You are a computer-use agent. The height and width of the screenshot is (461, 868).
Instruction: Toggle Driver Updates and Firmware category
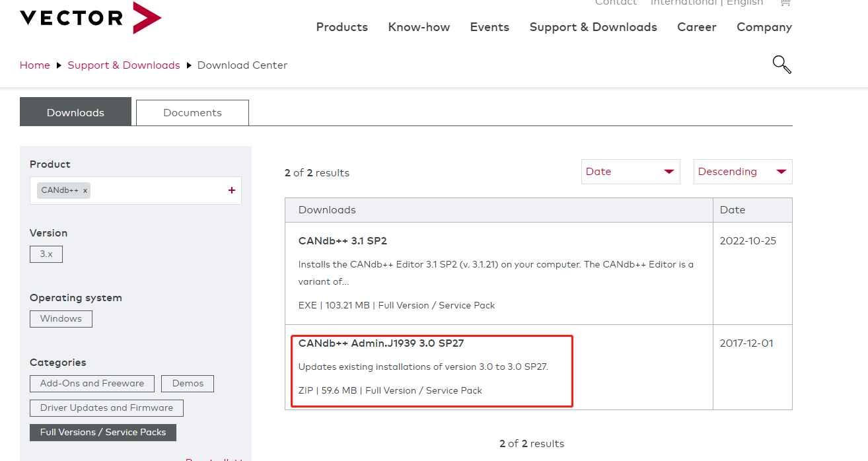click(x=106, y=408)
